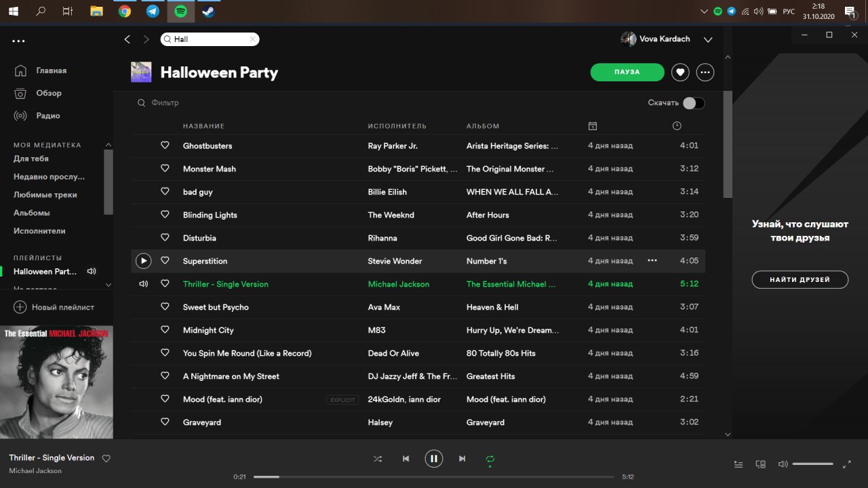Click the tracklist vertical scrollbar thumb
This screenshot has height=488, width=868.
[728, 144]
